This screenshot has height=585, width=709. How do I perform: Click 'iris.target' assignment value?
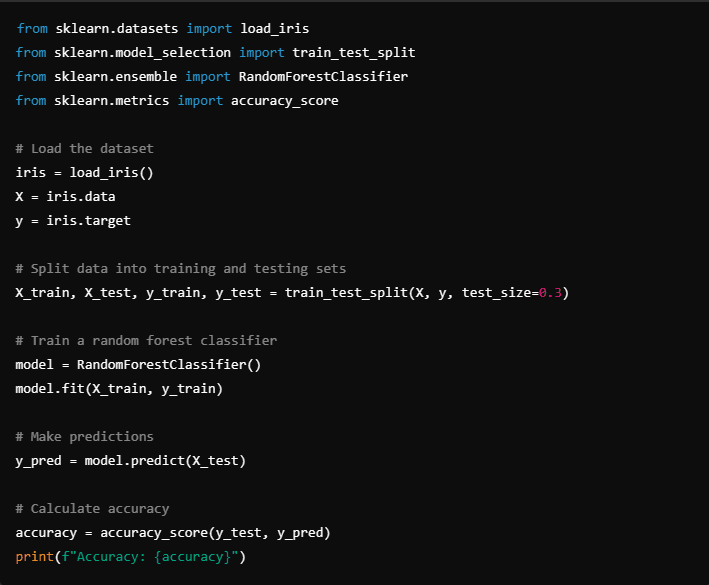coord(88,221)
